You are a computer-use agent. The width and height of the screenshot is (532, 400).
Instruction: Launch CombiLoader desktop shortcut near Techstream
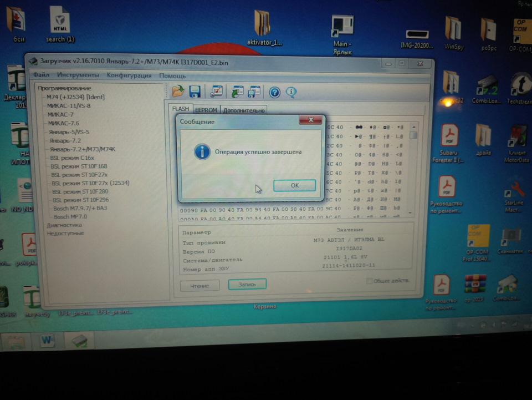(486, 89)
